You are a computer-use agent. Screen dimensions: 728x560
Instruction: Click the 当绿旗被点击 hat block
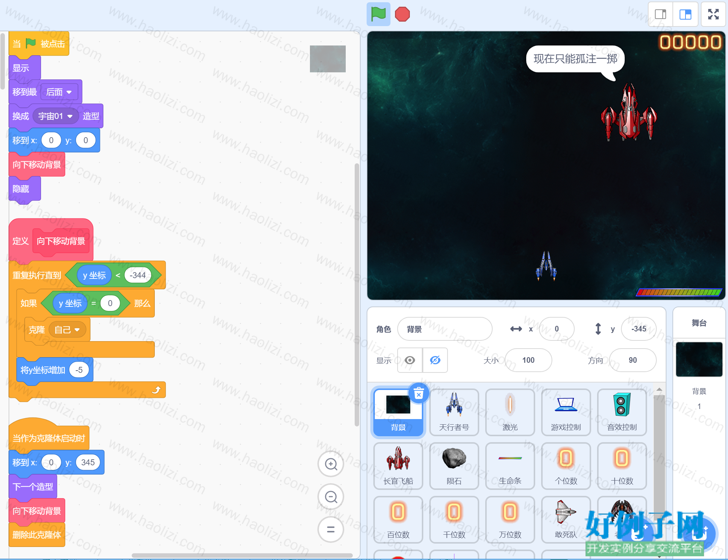point(39,44)
